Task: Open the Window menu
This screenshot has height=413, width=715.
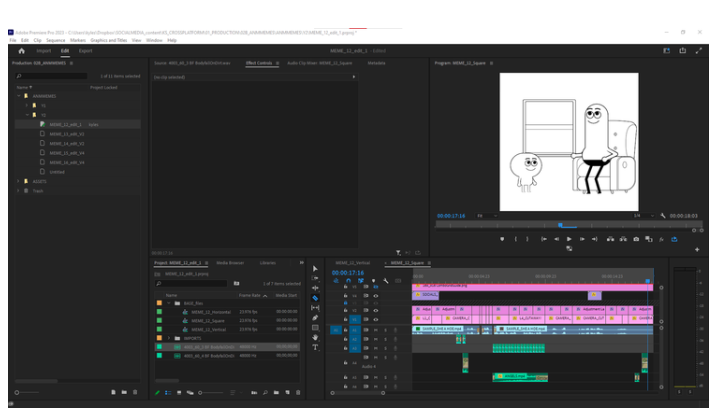Action: (154, 41)
